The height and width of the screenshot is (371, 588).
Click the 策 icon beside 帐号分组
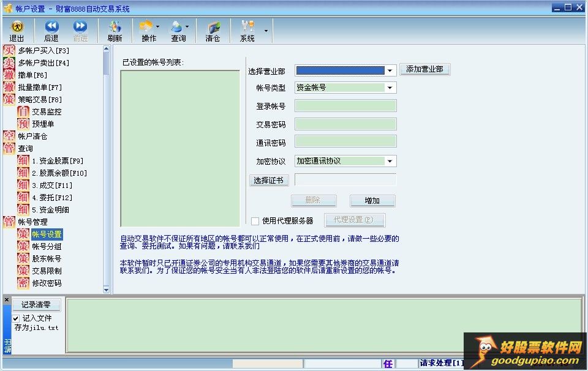coord(23,246)
